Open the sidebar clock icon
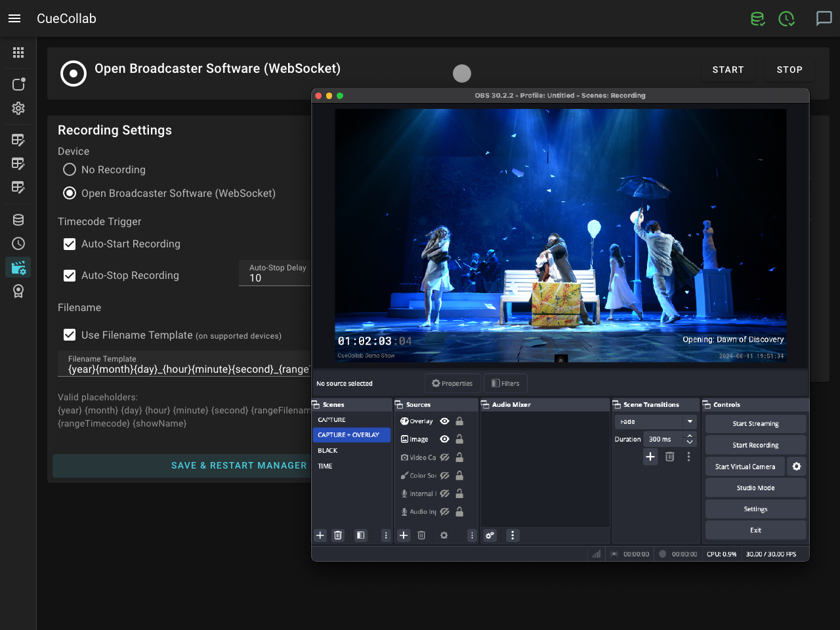 18,243
